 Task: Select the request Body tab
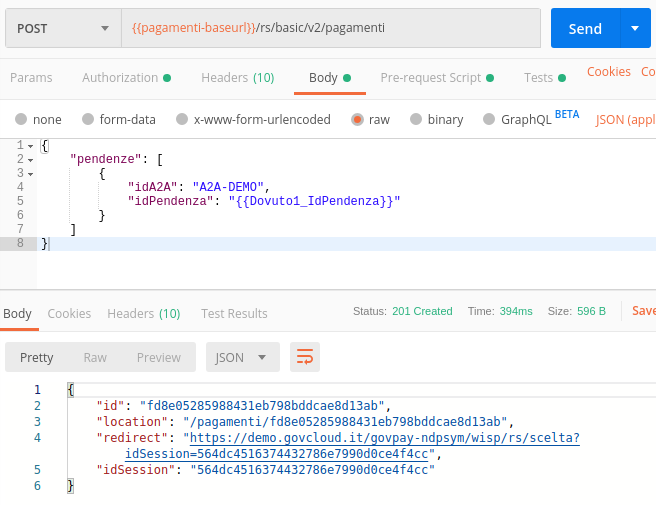coord(330,77)
